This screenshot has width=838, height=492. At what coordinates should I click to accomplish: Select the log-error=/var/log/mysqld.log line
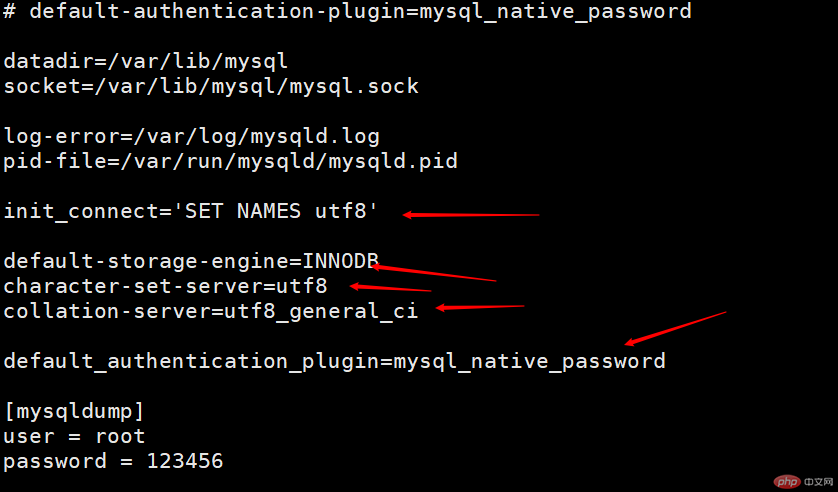click(192, 136)
